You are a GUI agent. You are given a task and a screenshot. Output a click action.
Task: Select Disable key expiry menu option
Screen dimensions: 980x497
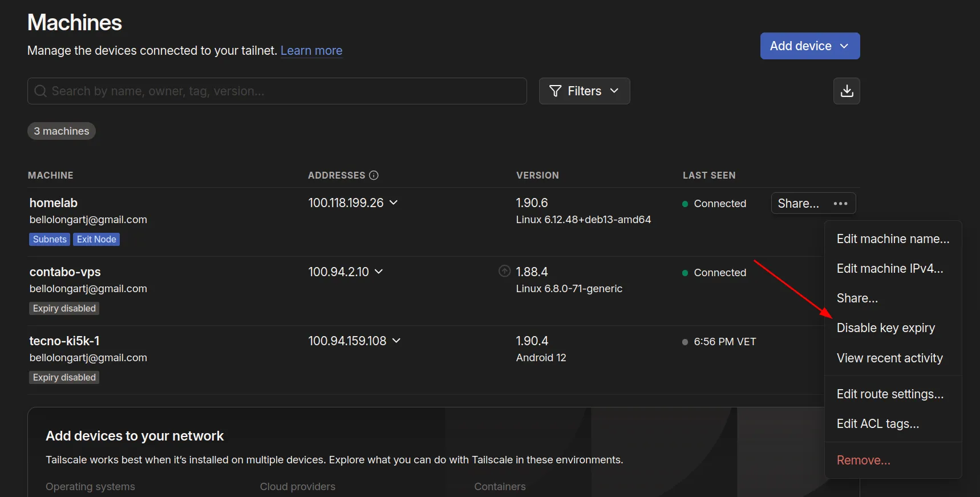point(885,328)
